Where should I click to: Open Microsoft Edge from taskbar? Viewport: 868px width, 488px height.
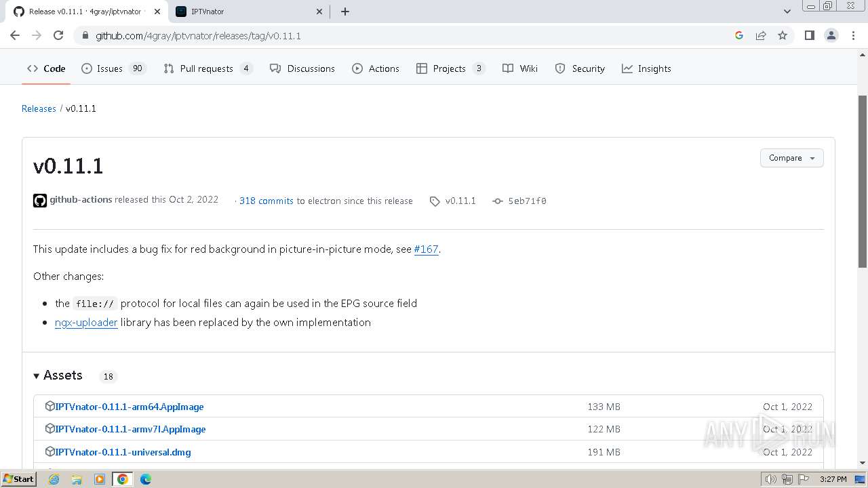point(146,479)
